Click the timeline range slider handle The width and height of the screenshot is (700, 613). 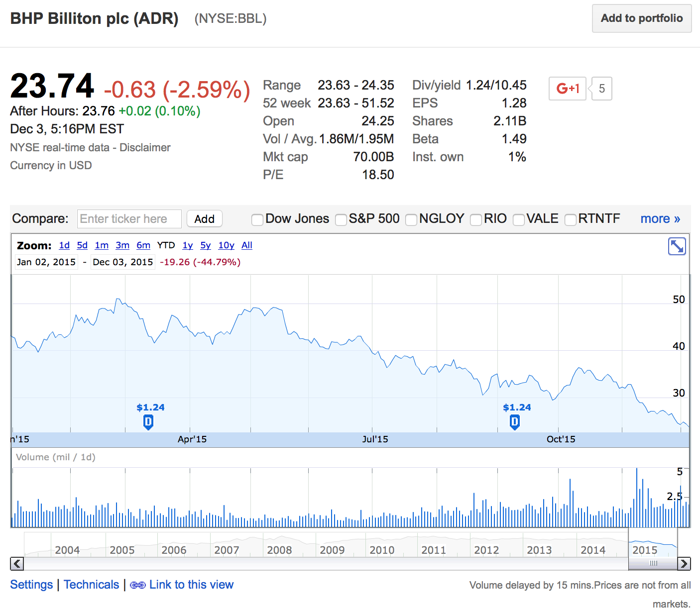(653, 563)
